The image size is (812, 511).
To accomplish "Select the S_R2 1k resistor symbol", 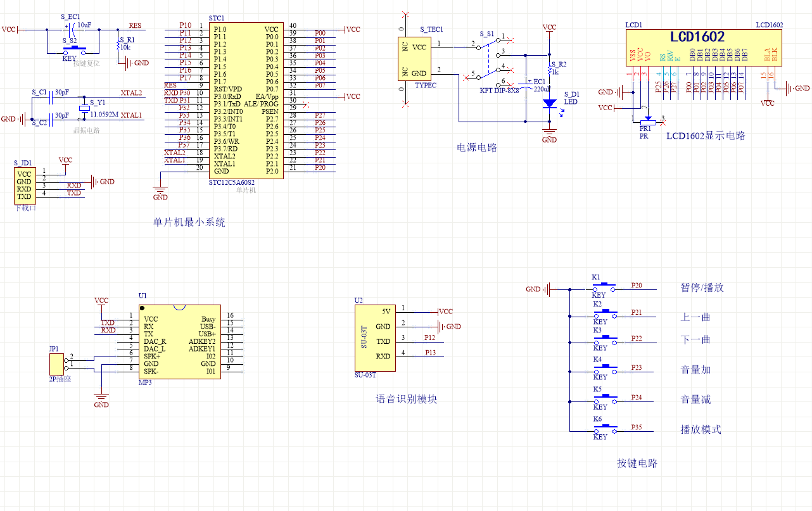I will coord(549,69).
